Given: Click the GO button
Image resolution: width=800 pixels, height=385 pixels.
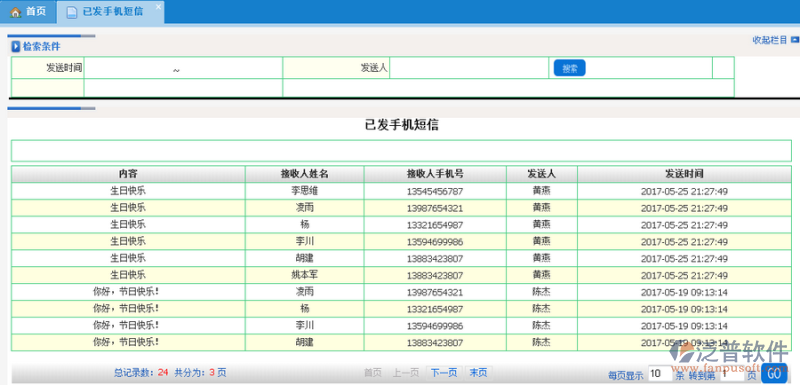Looking at the screenshot, I should pyautogui.click(x=774, y=374).
